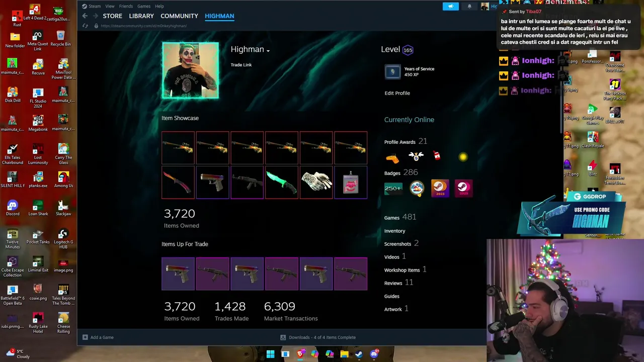Open Brave browser from the taskbar
The image size is (644, 362).
tap(300, 354)
